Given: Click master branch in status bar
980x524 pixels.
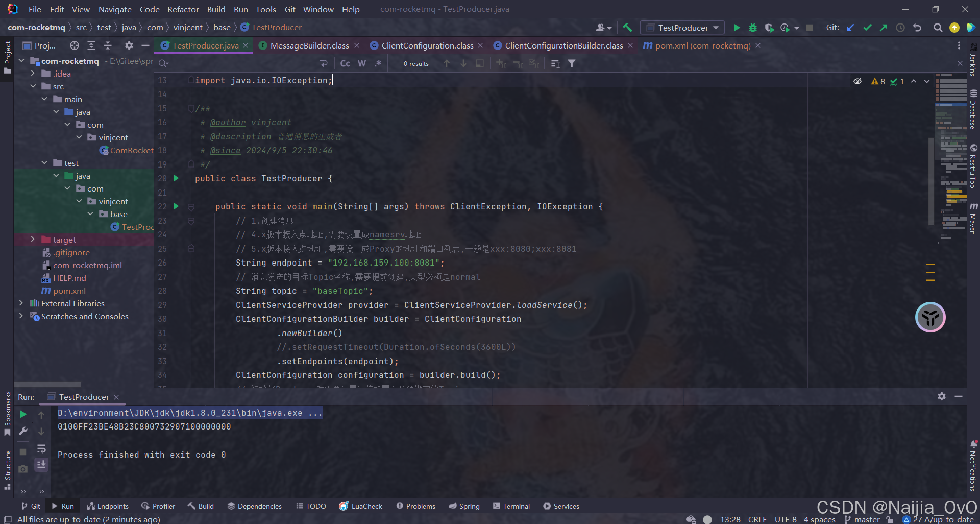Looking at the screenshot, I should (x=862, y=519).
